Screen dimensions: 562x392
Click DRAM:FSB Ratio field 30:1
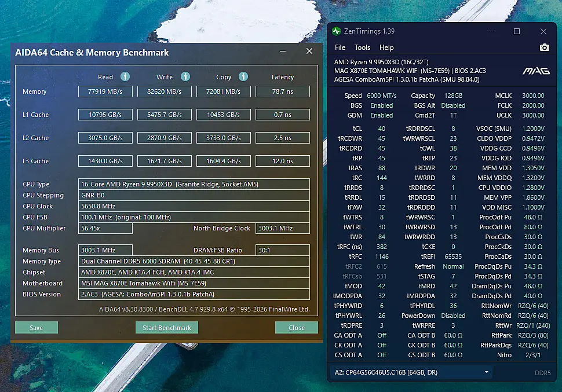282,250
